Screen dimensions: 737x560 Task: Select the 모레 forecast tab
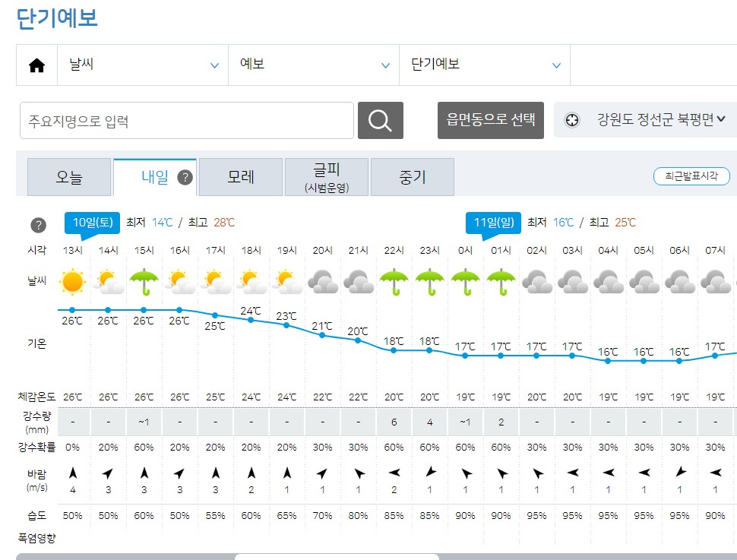tap(241, 178)
